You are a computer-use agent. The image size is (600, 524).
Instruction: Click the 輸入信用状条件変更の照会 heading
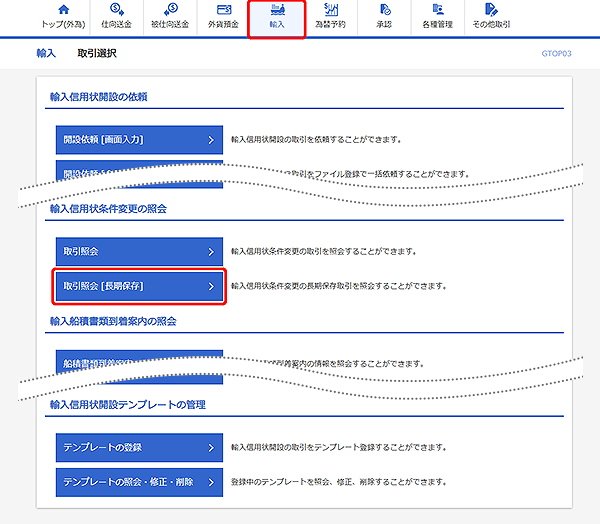108,209
